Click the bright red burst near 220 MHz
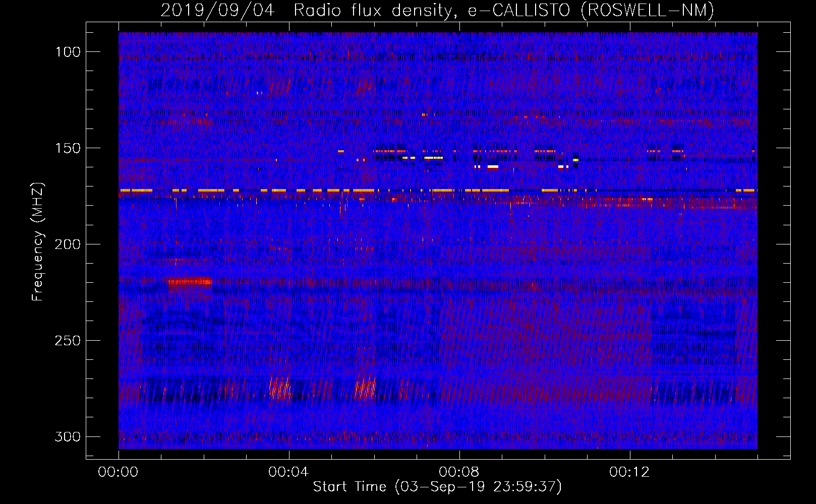 [190, 282]
